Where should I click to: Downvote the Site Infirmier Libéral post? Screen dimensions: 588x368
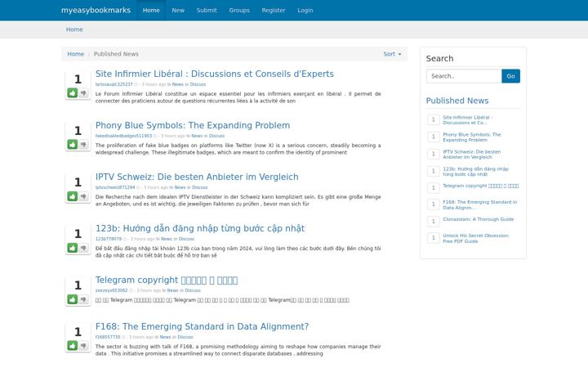[x=83, y=92]
